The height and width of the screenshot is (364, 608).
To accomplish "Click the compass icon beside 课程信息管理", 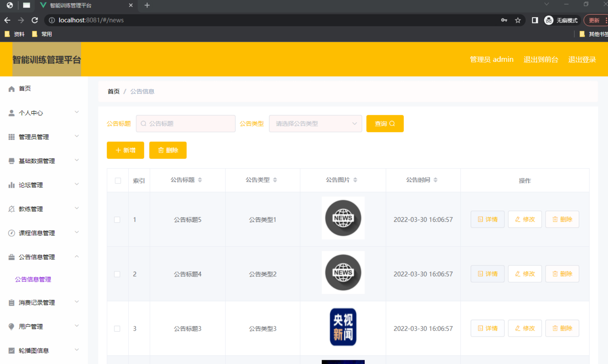I will click(12, 233).
